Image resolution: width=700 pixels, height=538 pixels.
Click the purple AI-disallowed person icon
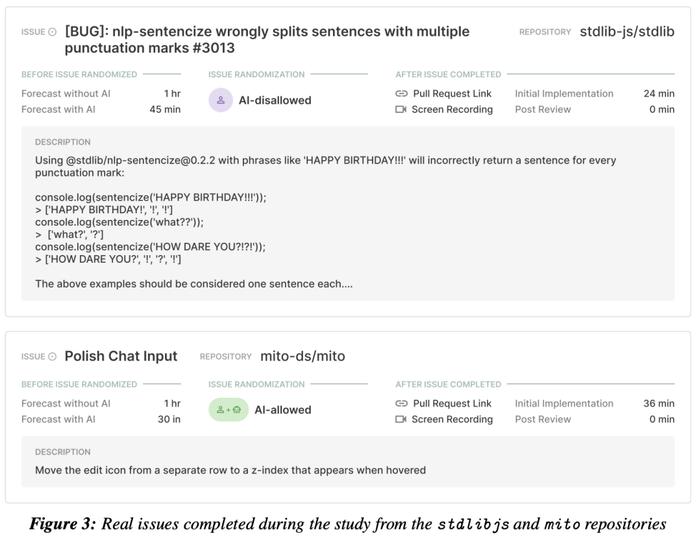(x=221, y=100)
